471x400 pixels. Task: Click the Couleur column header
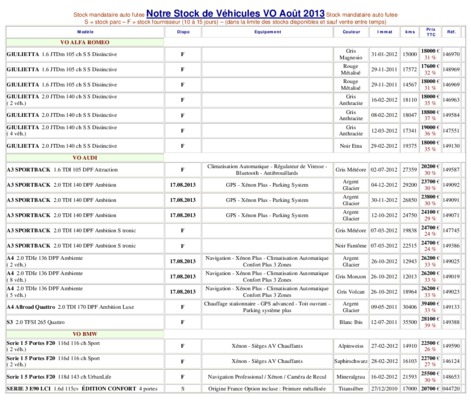click(351, 32)
